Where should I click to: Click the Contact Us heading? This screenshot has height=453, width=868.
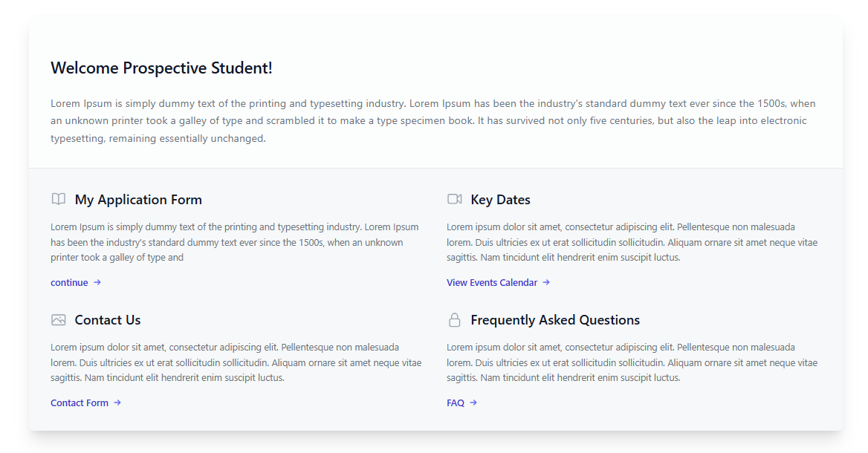click(108, 320)
